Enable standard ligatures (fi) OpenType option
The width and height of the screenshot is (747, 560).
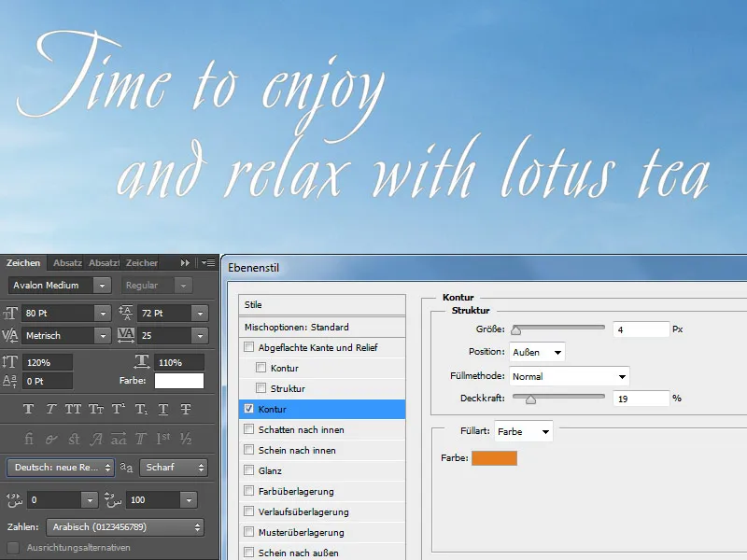(29, 439)
